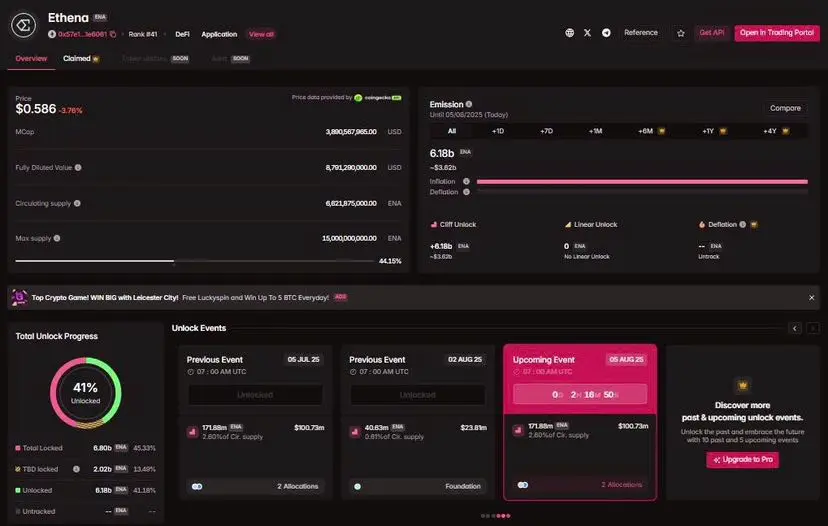The width and height of the screenshot is (828, 526).
Task: Copy the contract address icon
Action: (112, 34)
